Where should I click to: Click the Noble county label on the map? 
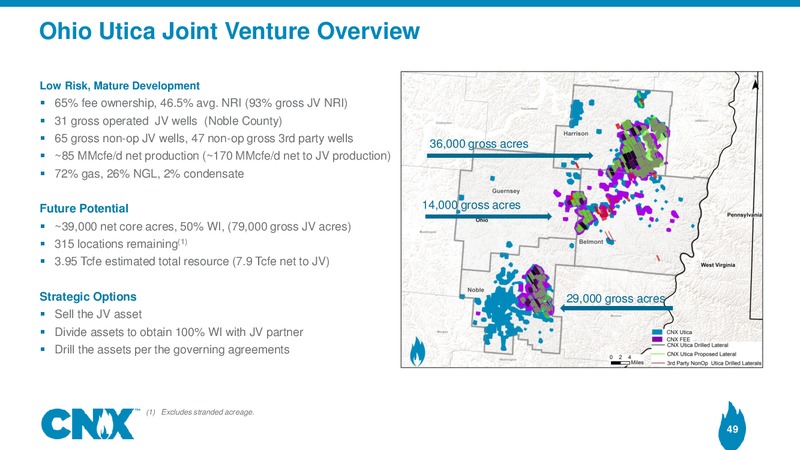[x=476, y=290]
